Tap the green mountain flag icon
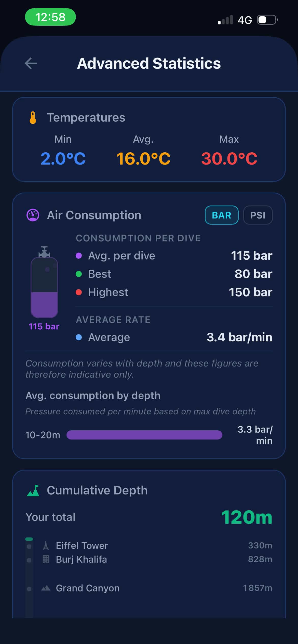 coord(33,490)
